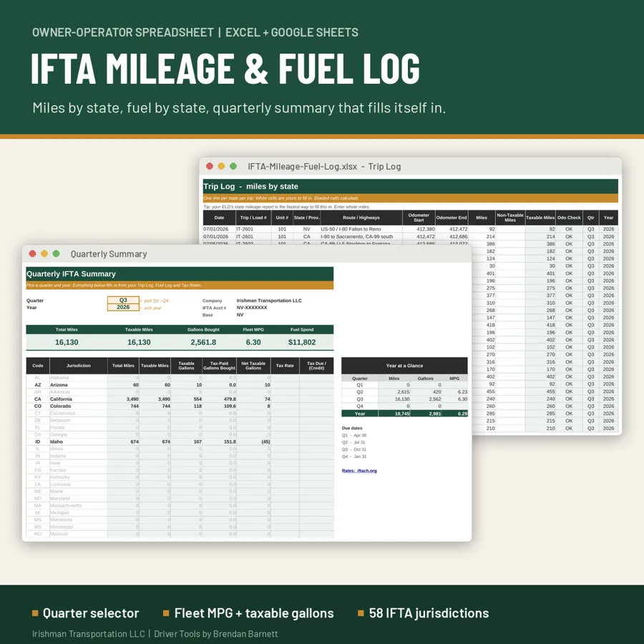Close the Trip Log window with red button
The image size is (644, 644).
point(210,166)
